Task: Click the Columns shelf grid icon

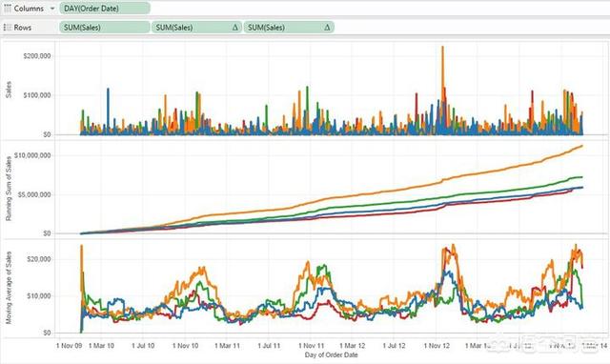Action: 8,9
